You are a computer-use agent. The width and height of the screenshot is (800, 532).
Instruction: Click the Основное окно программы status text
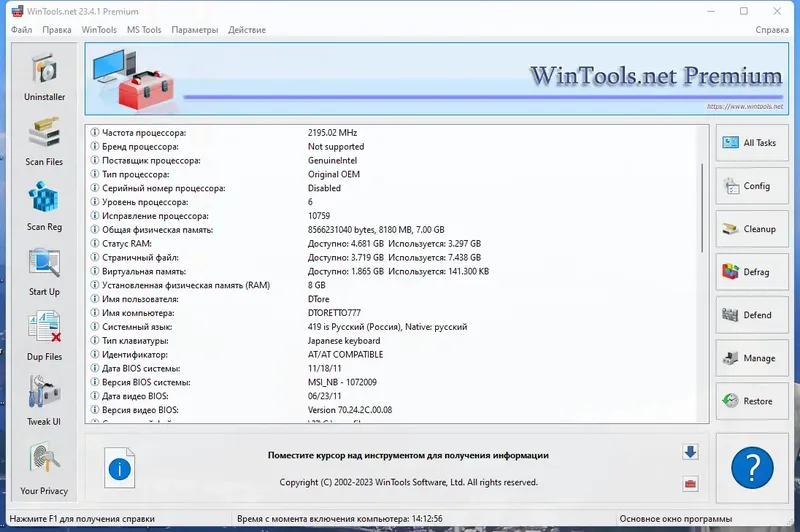676,519
